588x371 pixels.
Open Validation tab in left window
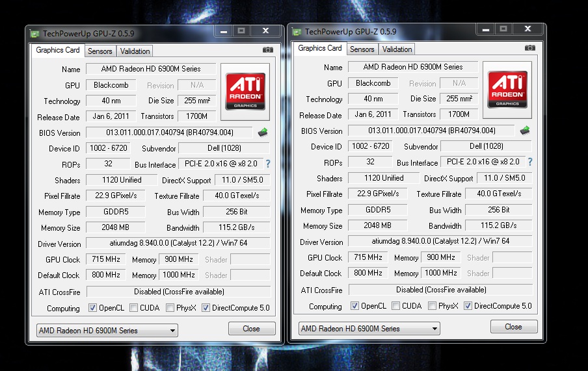coord(135,51)
